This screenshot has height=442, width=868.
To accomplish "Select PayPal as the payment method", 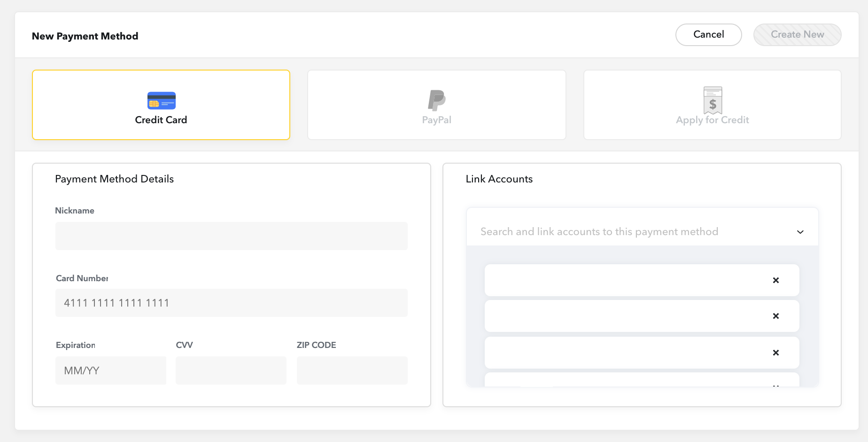I will point(436,104).
